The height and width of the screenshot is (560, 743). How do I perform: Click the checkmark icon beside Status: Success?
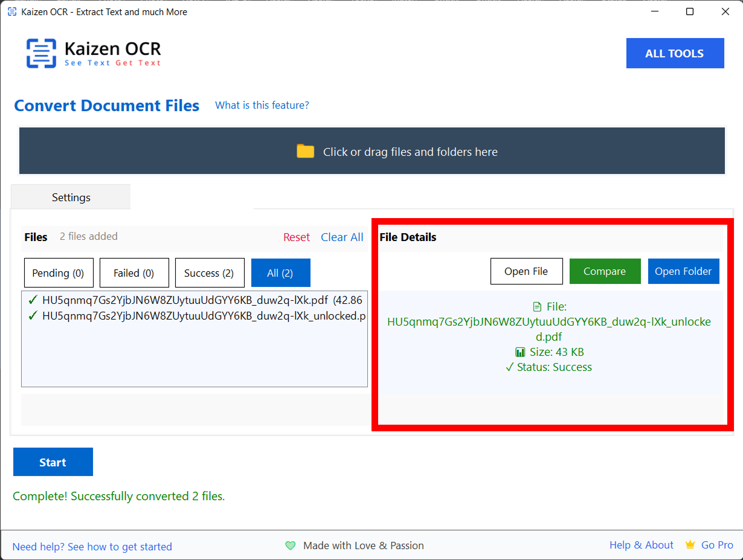click(509, 367)
